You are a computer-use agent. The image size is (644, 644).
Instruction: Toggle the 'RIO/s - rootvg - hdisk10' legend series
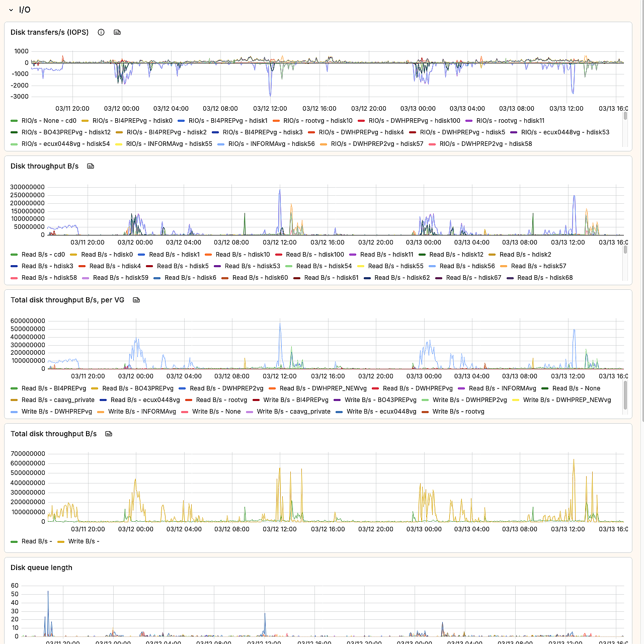pyautogui.click(x=317, y=121)
